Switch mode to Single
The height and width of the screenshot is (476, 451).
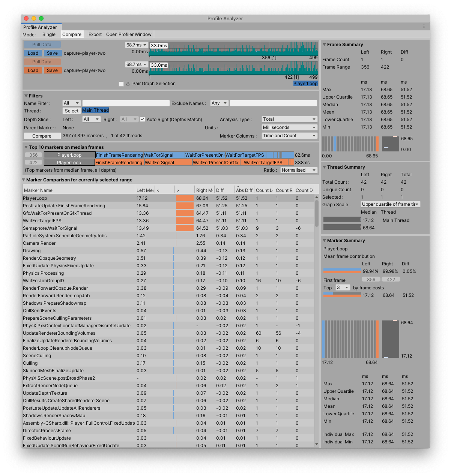click(49, 34)
